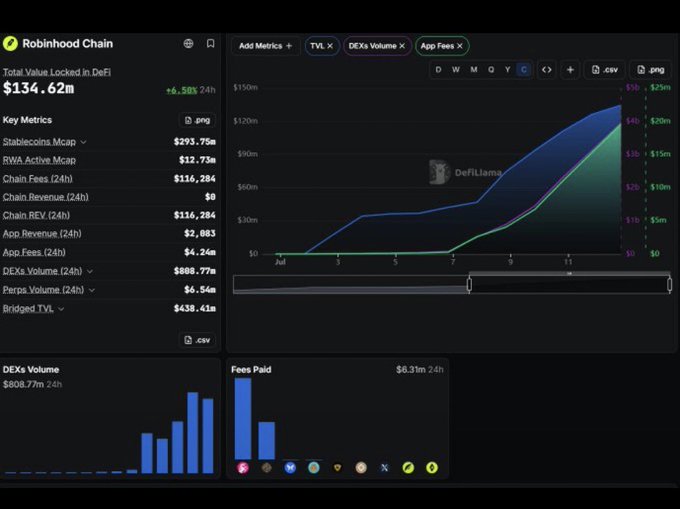
Task: Remove the DEXs Volume metric chip
Action: (x=402, y=46)
